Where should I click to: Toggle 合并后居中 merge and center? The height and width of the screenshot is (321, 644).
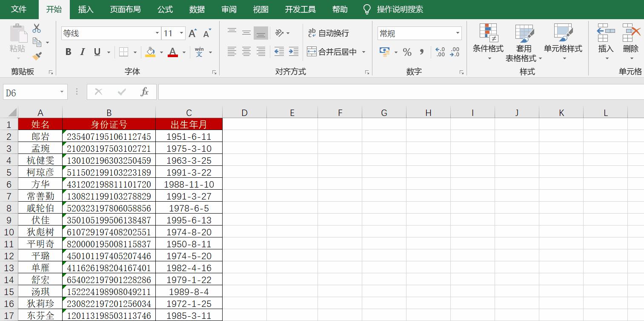tap(332, 51)
